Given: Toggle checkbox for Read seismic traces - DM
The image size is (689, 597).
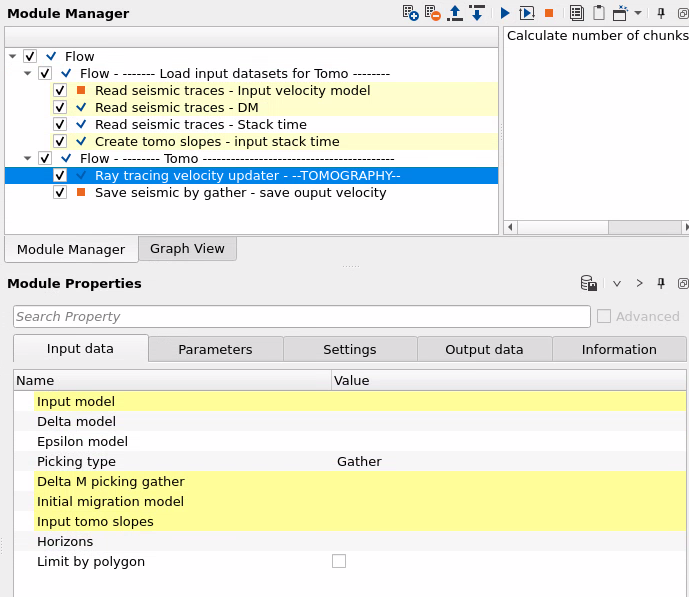Looking at the screenshot, I should tap(60, 108).
